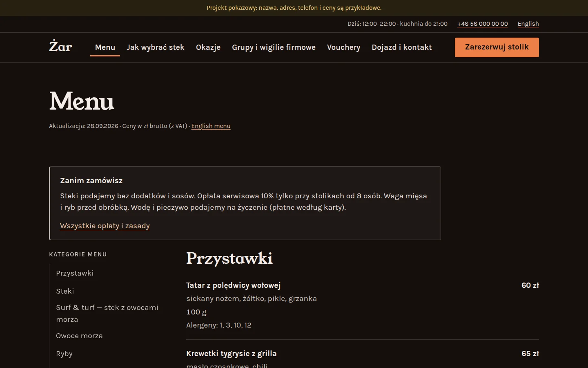Click the 100 g weight text

click(196, 312)
